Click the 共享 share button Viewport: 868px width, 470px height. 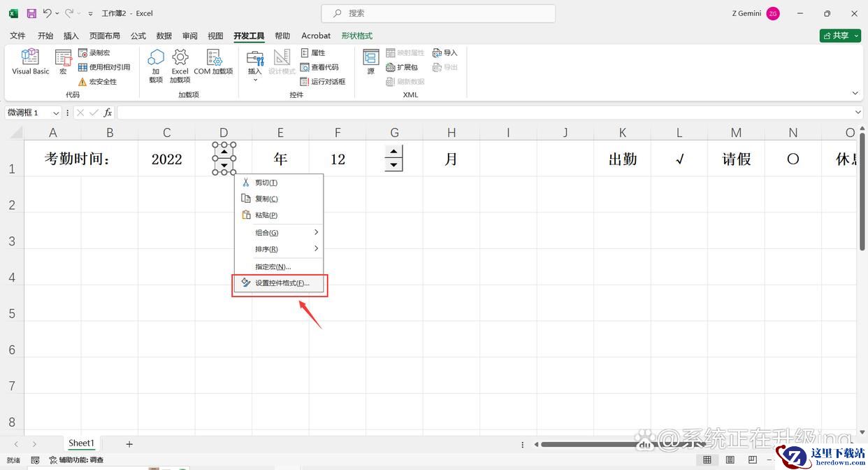pos(839,36)
